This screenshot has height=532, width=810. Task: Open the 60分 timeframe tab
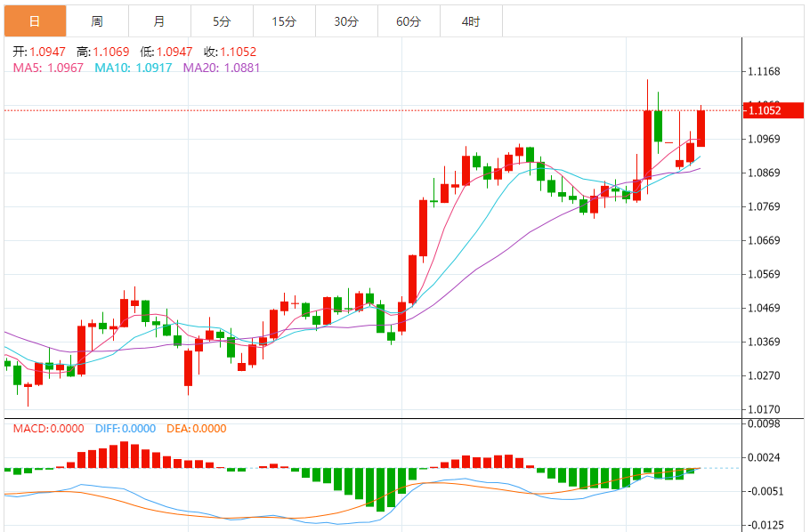click(x=409, y=21)
